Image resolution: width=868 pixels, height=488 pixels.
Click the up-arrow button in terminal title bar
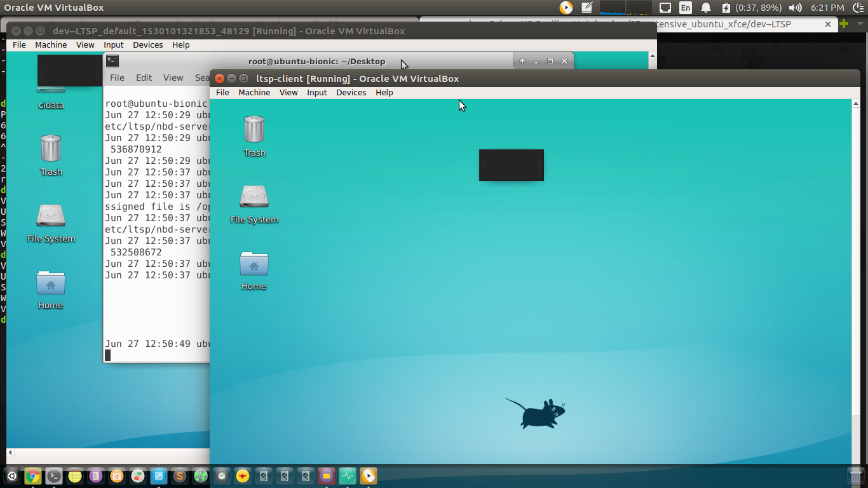point(522,61)
